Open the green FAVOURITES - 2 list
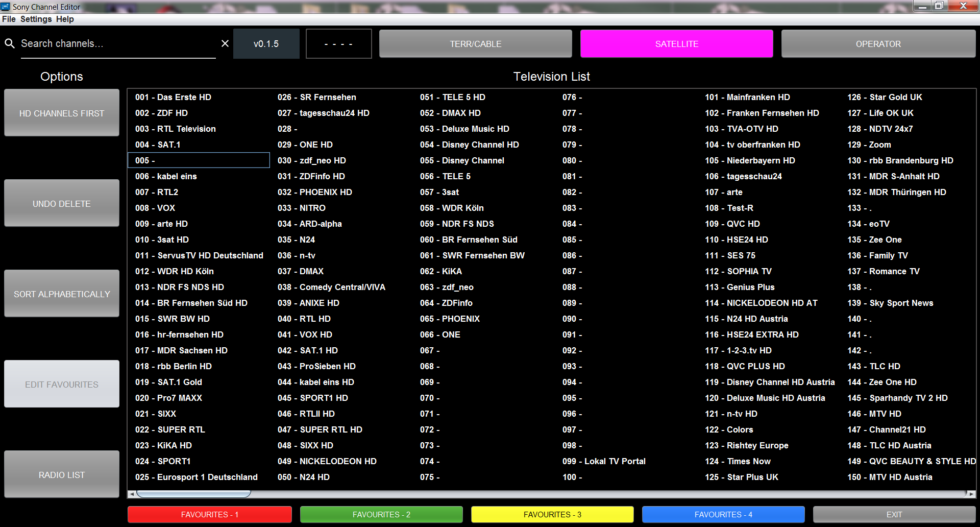 [381, 514]
